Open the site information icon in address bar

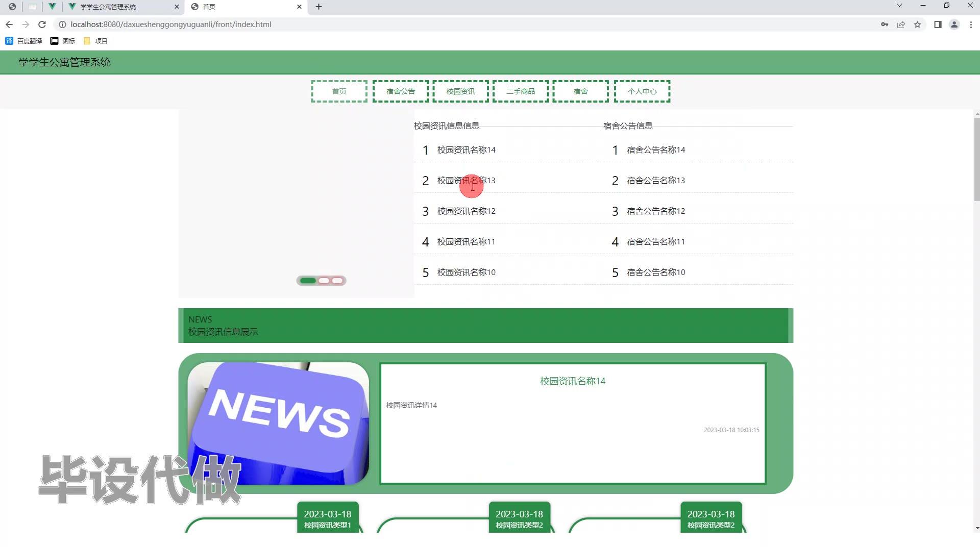coord(62,24)
